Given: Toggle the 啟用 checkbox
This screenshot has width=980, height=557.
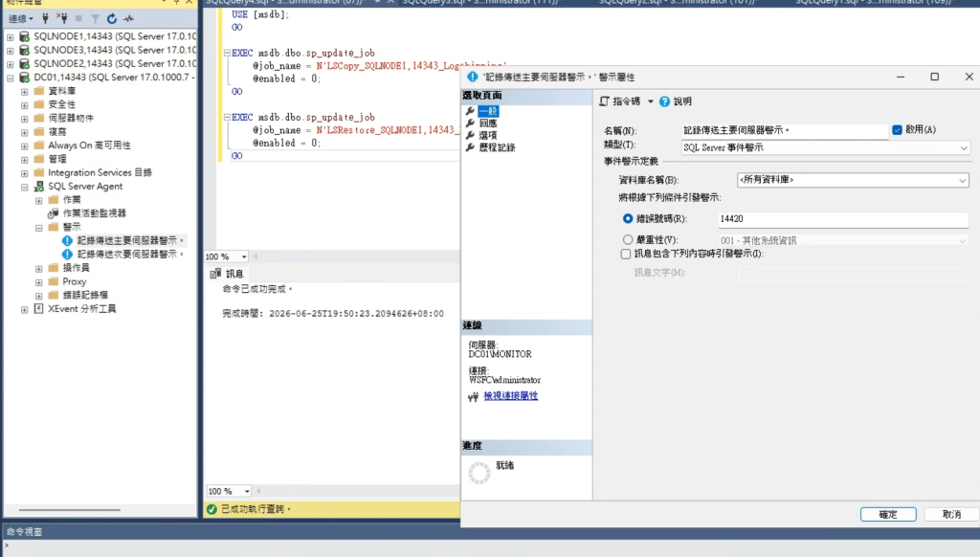Looking at the screenshot, I should (x=898, y=130).
